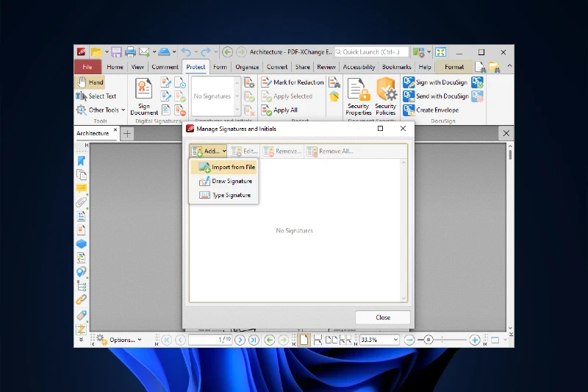588x392 pixels.
Task: Select single page layout view
Action: click(304, 340)
